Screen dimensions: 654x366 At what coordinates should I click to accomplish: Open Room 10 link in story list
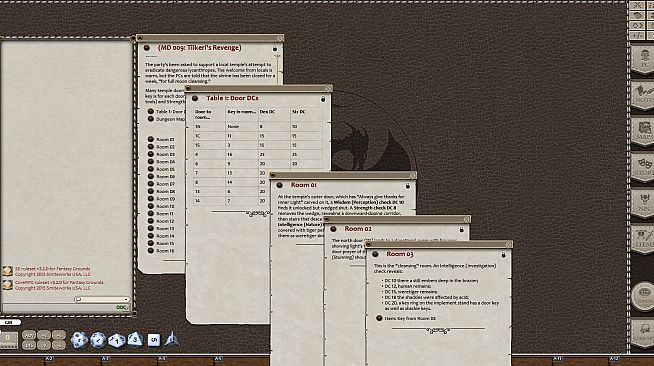(161, 206)
